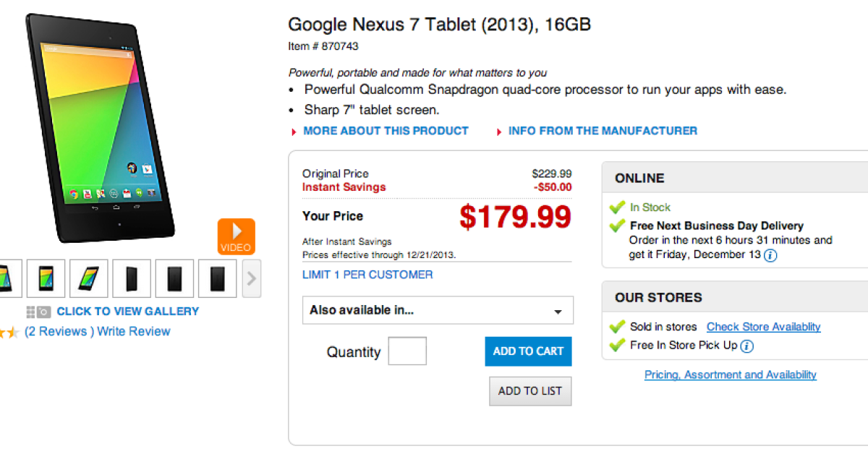Click checkmark beside Free Next Business Day Delivery
868x454 pixels.
click(617, 226)
